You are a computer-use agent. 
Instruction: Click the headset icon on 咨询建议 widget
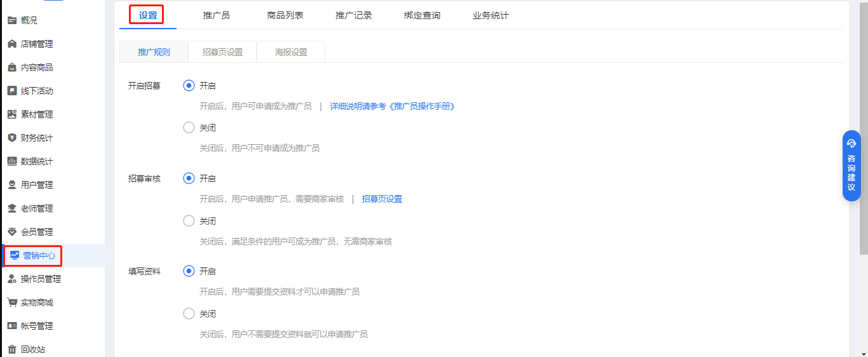851,144
